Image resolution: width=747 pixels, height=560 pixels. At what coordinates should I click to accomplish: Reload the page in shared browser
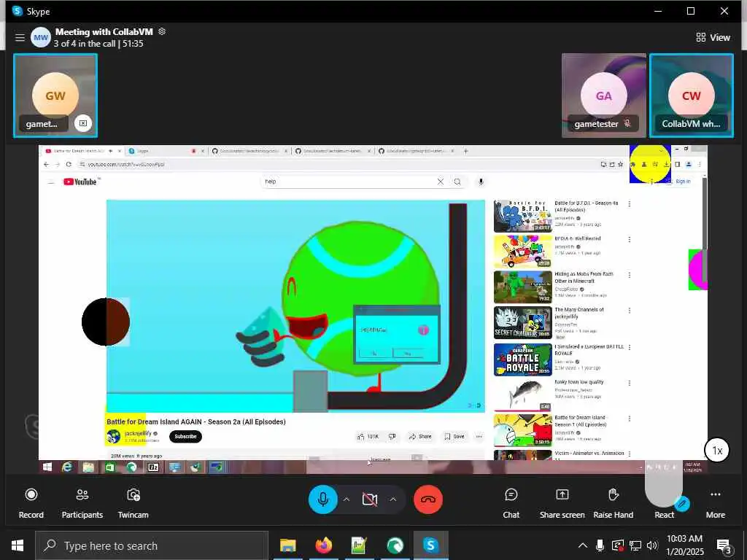coord(69,164)
